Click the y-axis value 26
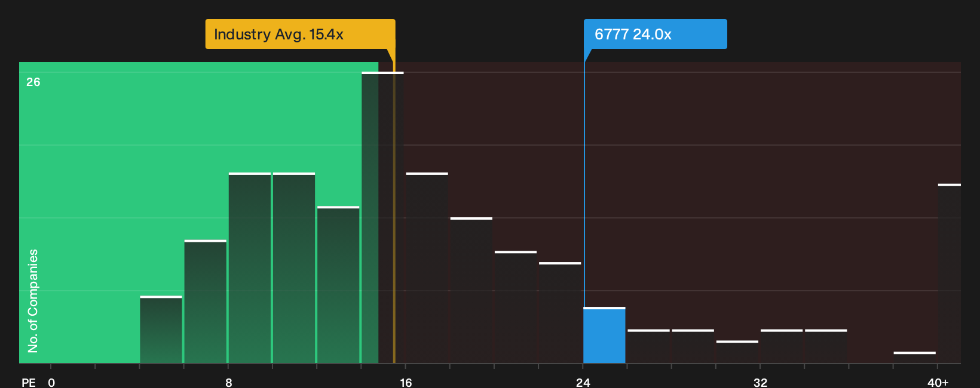 (33, 82)
